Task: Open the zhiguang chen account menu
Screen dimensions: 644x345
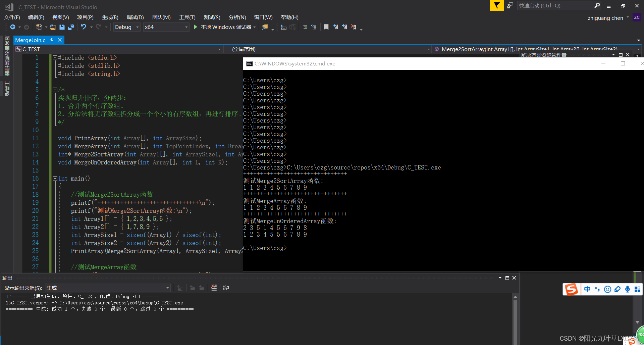Action: tap(608, 18)
